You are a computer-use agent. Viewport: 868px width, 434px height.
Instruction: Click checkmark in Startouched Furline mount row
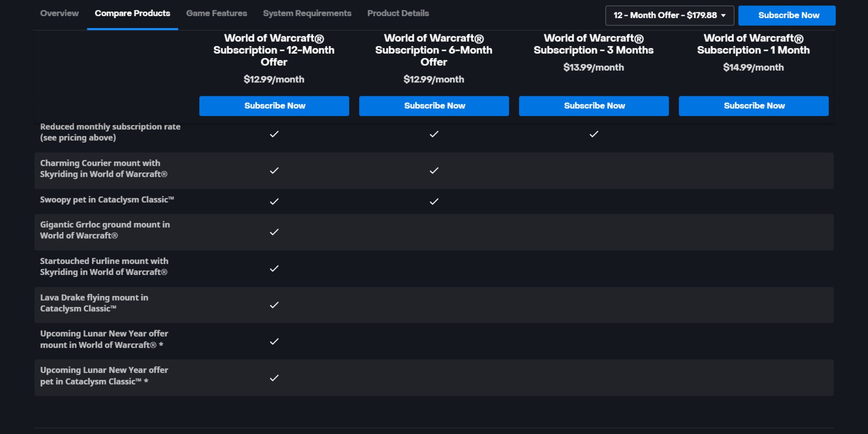(x=274, y=268)
